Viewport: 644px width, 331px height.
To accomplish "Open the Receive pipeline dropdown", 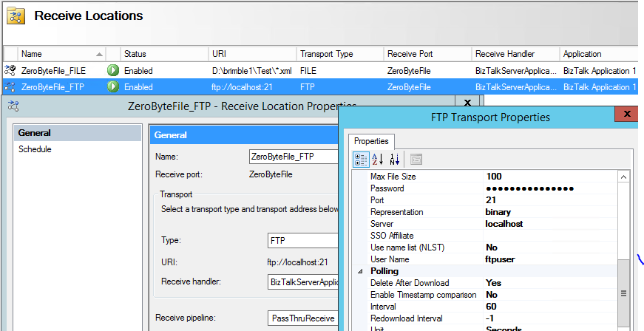I will (303, 318).
